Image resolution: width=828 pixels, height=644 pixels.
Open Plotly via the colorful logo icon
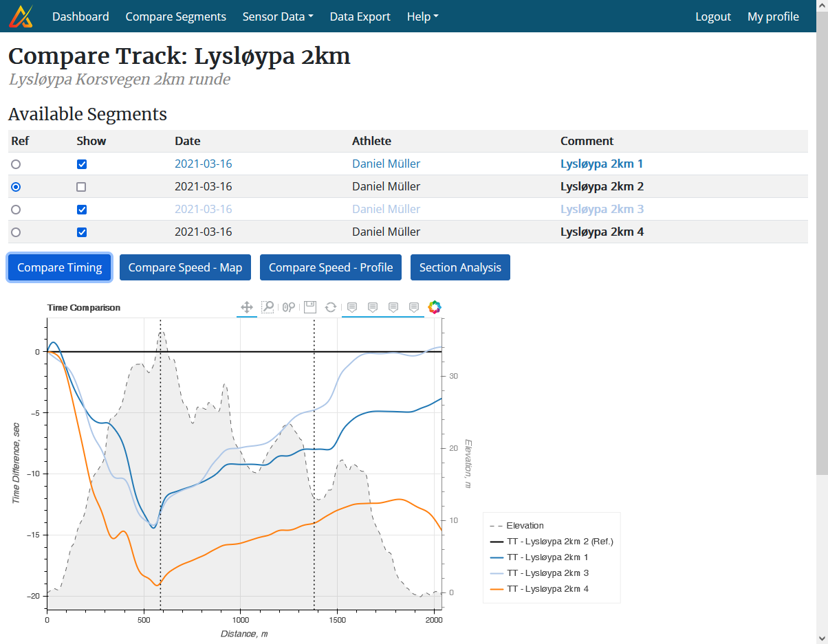pyautogui.click(x=435, y=307)
